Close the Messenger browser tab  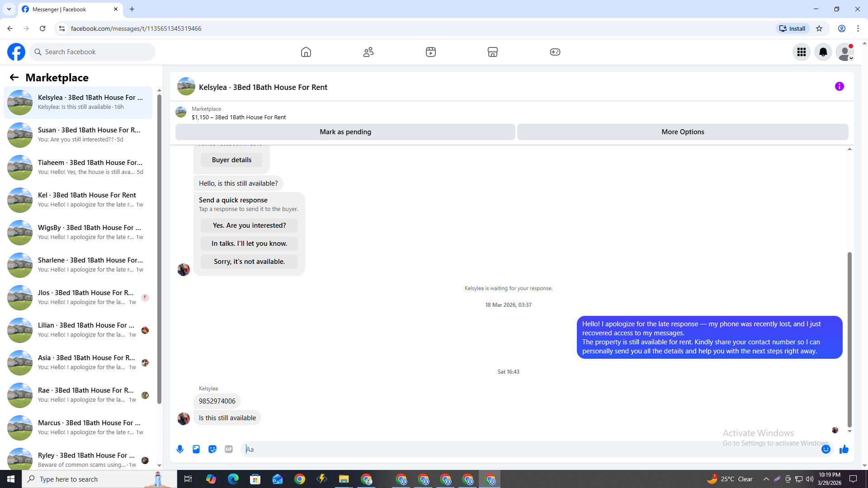[116, 9]
